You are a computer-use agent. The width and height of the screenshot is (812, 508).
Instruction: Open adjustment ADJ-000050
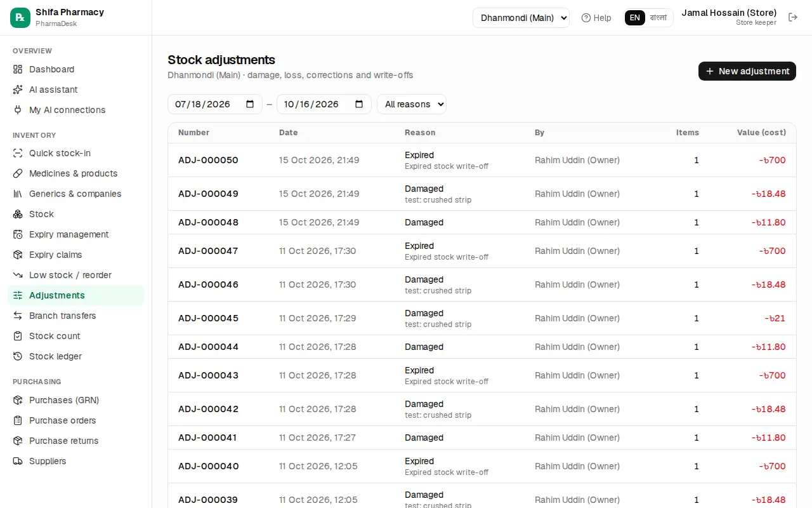(208, 160)
